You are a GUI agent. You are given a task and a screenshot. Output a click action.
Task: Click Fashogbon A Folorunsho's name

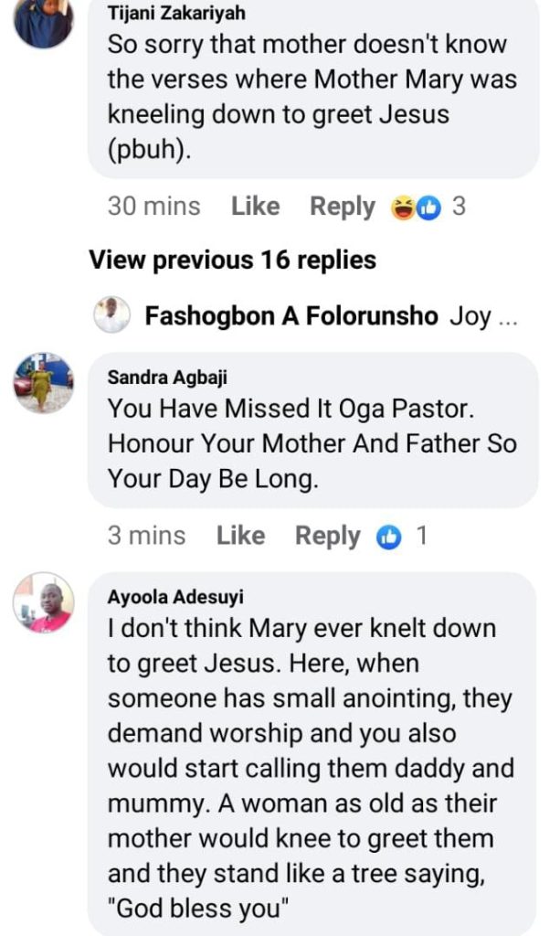click(291, 317)
